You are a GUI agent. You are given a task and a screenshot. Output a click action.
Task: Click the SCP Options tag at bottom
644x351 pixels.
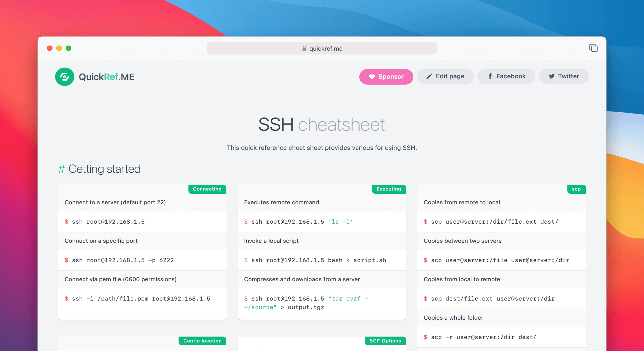385,341
